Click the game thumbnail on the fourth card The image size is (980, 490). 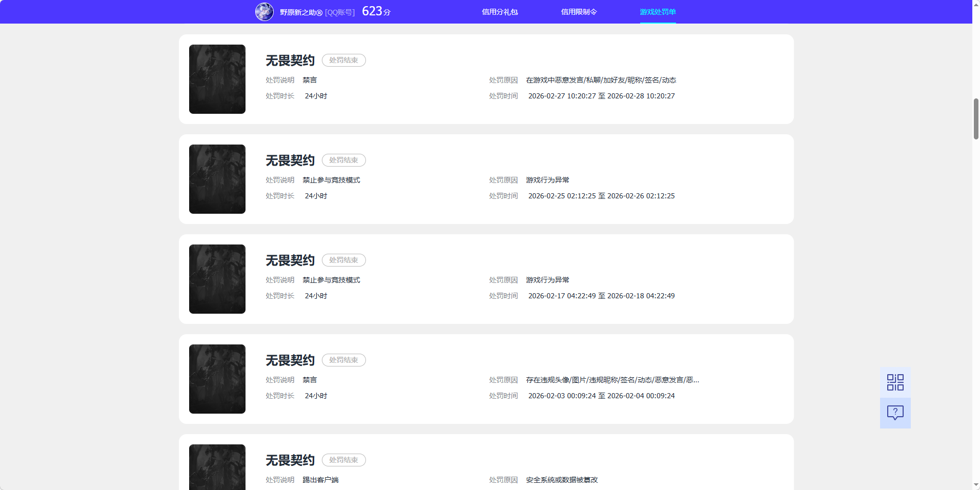[217, 379]
